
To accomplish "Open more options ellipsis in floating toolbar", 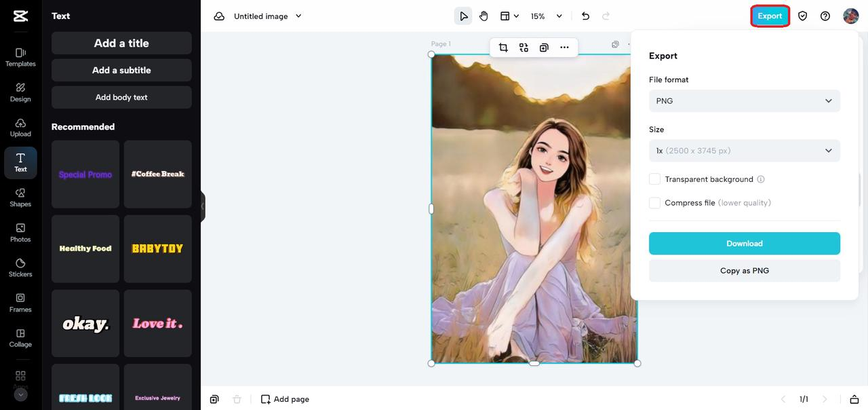I will (x=564, y=48).
